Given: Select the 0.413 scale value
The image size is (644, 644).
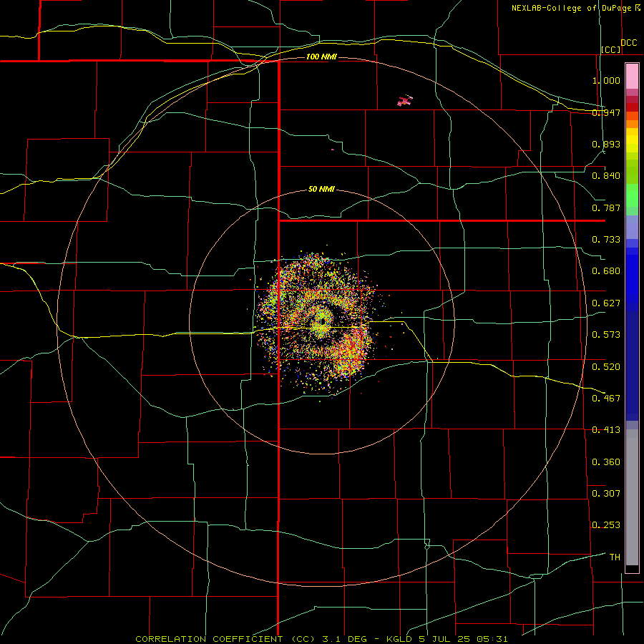Looking at the screenshot, I should pyautogui.click(x=606, y=430).
